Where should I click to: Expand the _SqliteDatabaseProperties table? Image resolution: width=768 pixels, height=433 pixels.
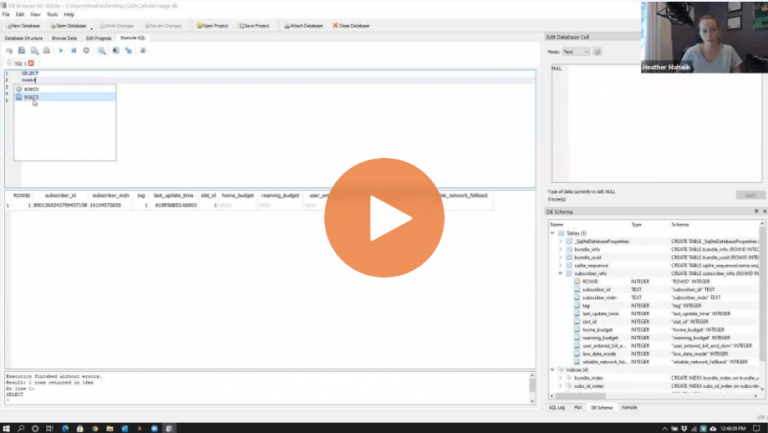pos(560,241)
